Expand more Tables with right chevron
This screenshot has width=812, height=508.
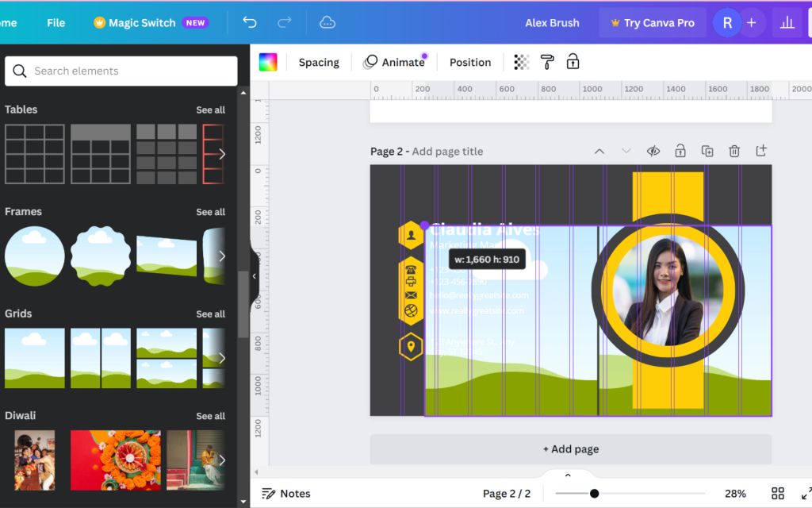(222, 154)
